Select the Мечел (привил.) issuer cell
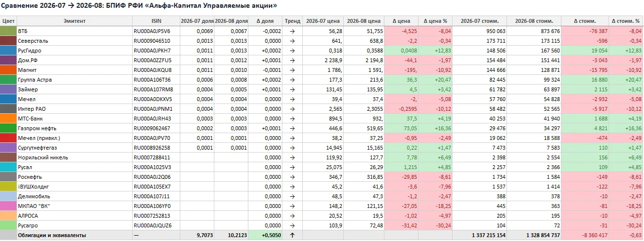Viewport: 644px width, 241px height. click(x=74, y=138)
